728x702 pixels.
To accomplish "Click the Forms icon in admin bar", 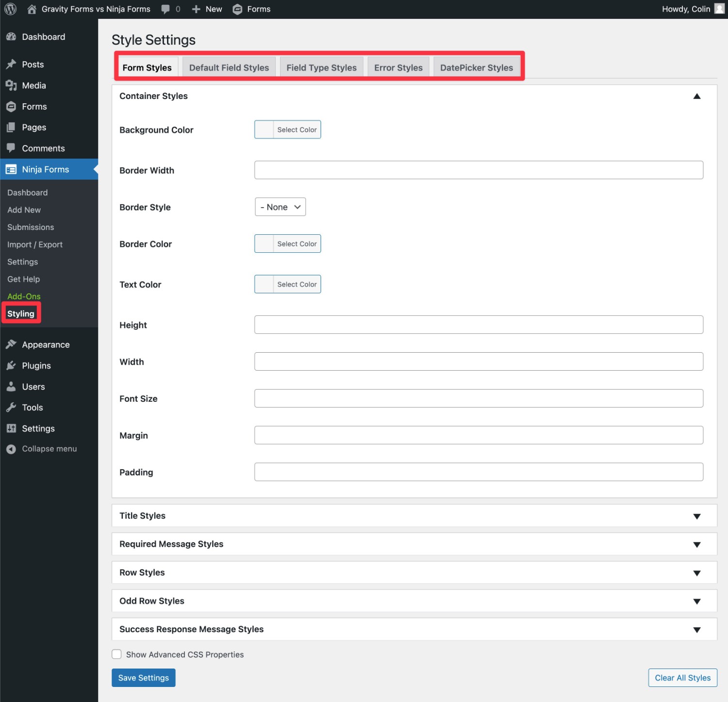I will 237,9.
